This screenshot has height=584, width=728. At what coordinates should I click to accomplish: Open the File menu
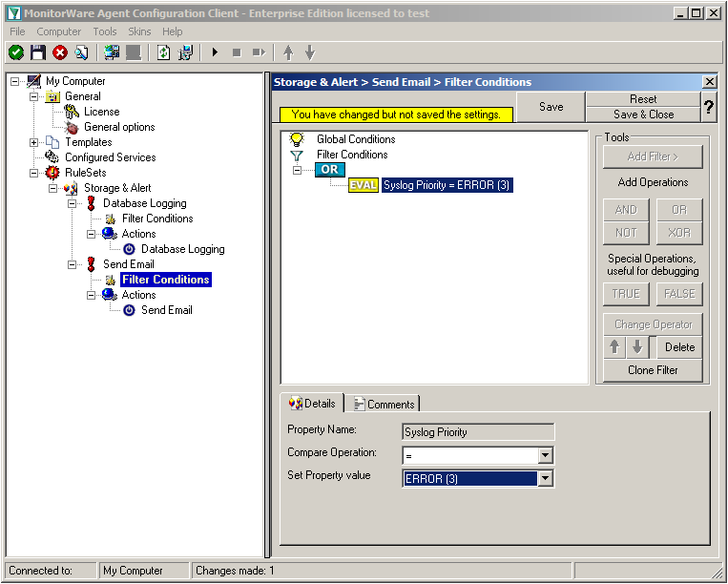point(17,31)
